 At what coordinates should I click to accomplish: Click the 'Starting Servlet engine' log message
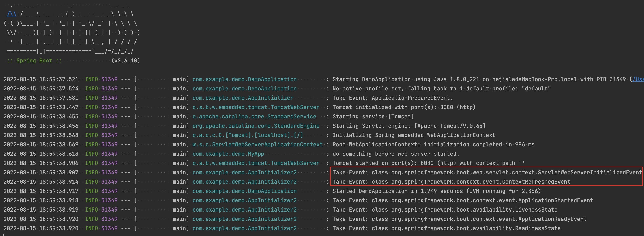(409, 126)
